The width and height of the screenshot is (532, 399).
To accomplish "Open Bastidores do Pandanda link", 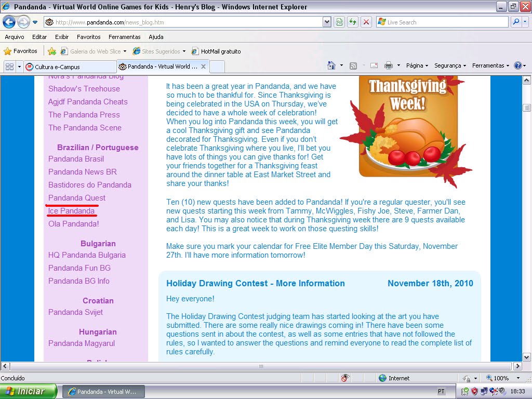I will pyautogui.click(x=90, y=184).
